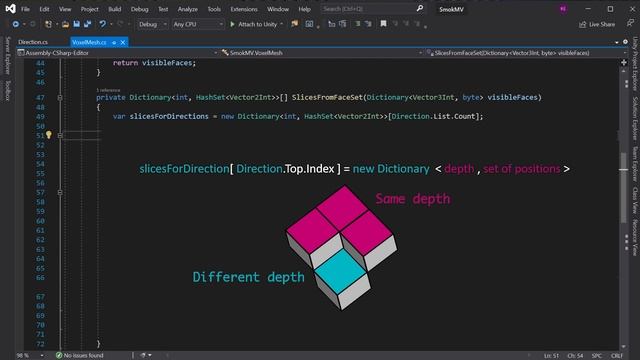The height and width of the screenshot is (360, 640).
Task: Open the Team Explorer side tab
Action: [x=635, y=163]
